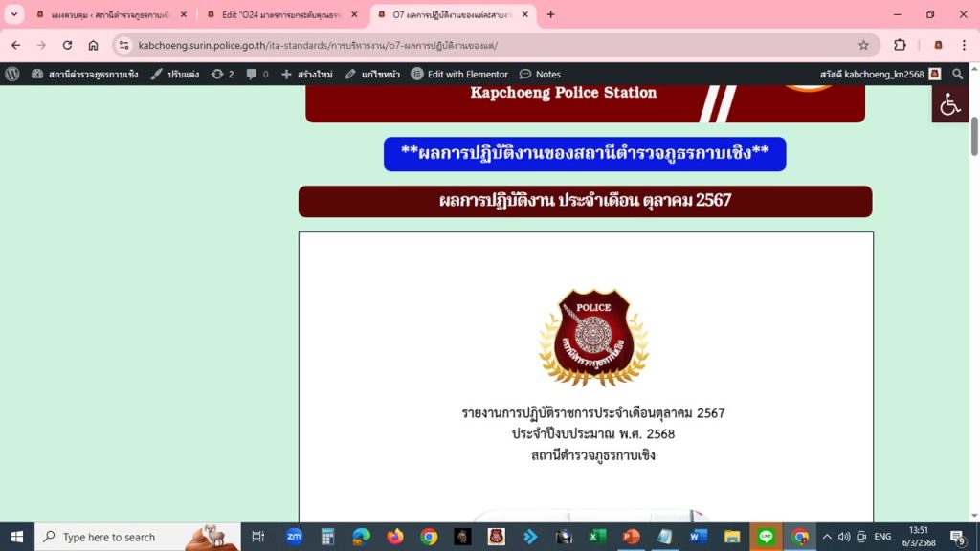Open the สร้างใหม่ (New) menu
This screenshot has height=551, width=980.
[306, 74]
